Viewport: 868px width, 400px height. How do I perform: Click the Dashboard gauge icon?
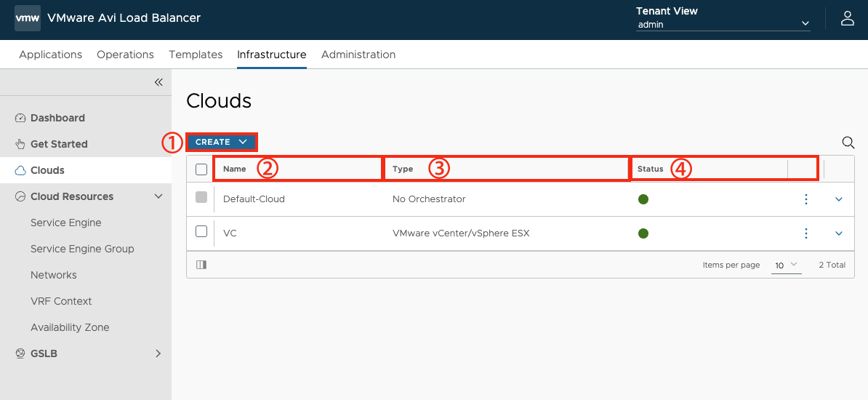click(20, 118)
